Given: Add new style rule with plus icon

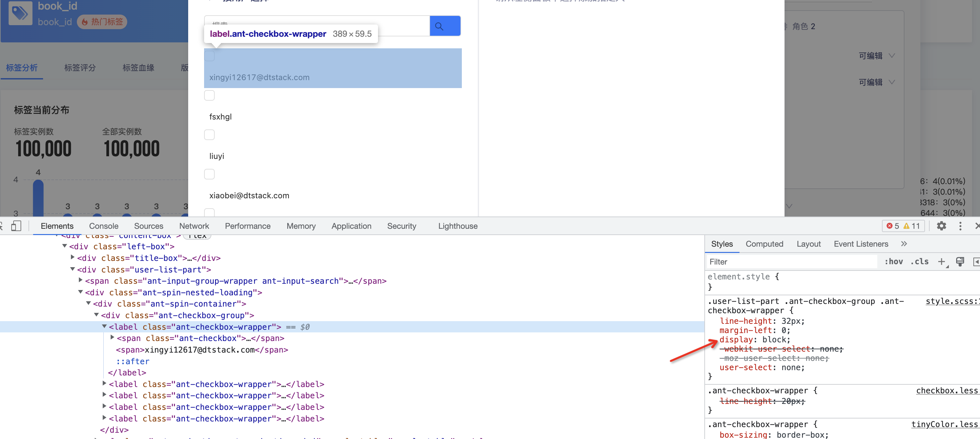Looking at the screenshot, I should 942,262.
